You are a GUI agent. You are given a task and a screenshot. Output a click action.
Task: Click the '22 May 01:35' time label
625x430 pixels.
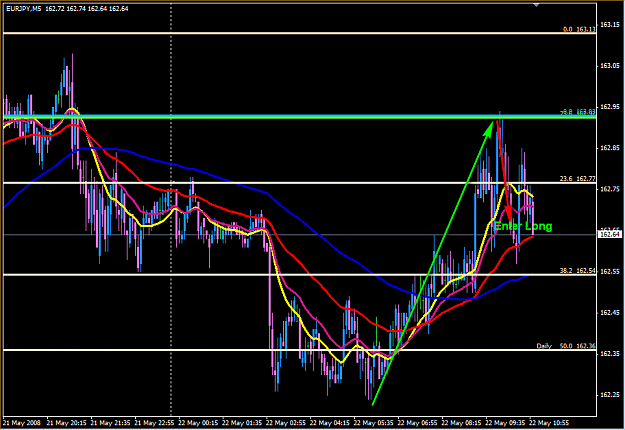(x=242, y=422)
